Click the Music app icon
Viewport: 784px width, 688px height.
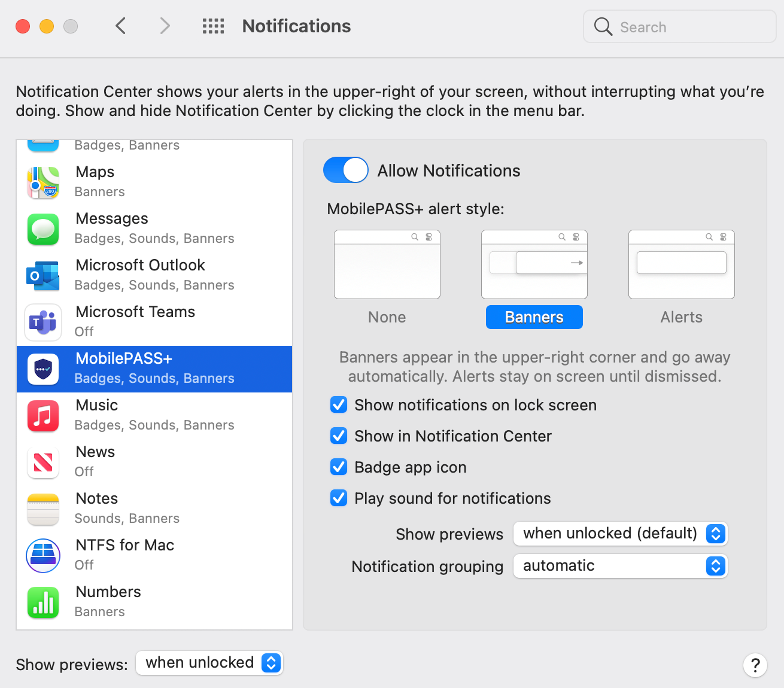click(x=43, y=416)
